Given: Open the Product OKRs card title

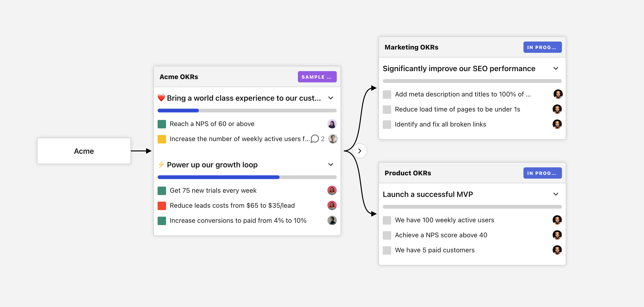Looking at the screenshot, I should [x=408, y=173].
